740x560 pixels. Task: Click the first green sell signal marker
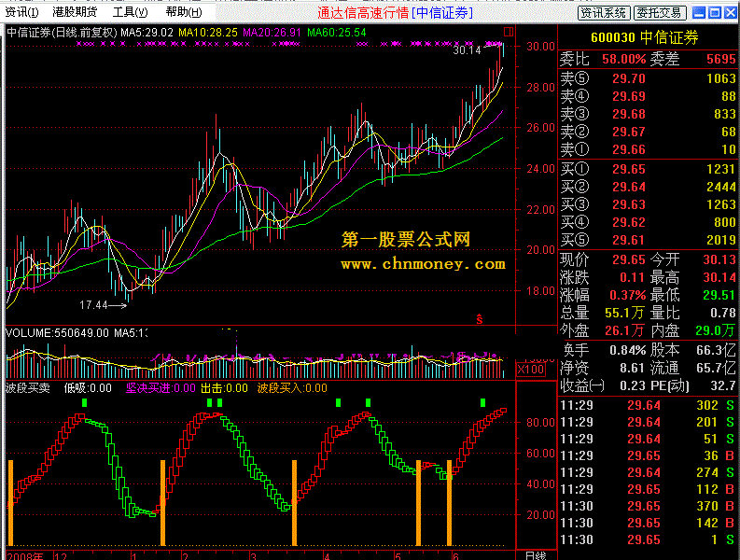[x=85, y=403]
